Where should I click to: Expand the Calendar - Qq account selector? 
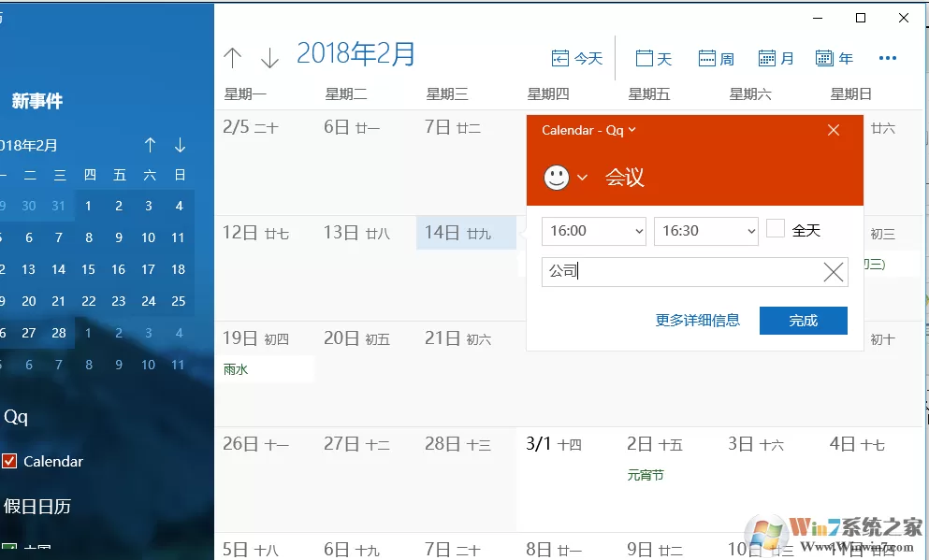click(588, 130)
